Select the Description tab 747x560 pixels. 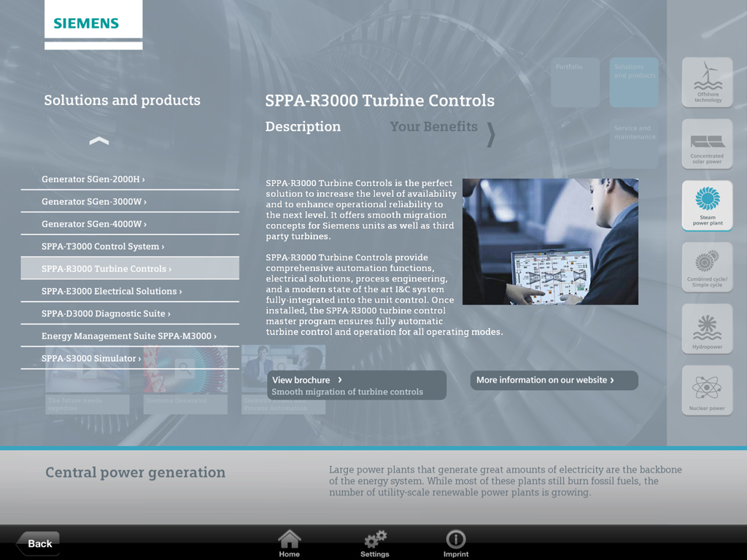pos(303,127)
